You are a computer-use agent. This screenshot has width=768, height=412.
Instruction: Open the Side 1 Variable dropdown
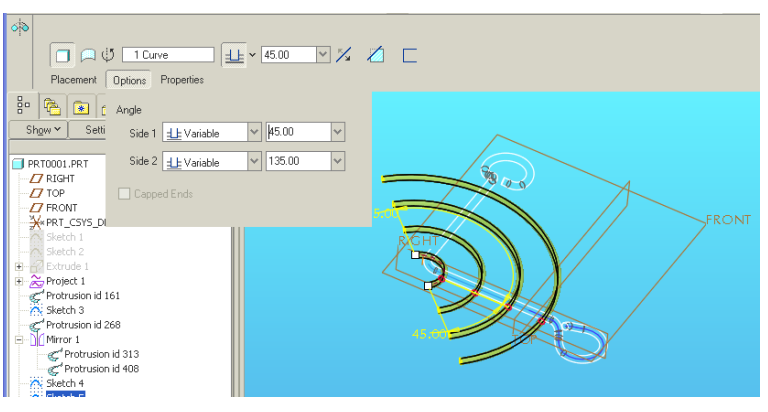253,132
